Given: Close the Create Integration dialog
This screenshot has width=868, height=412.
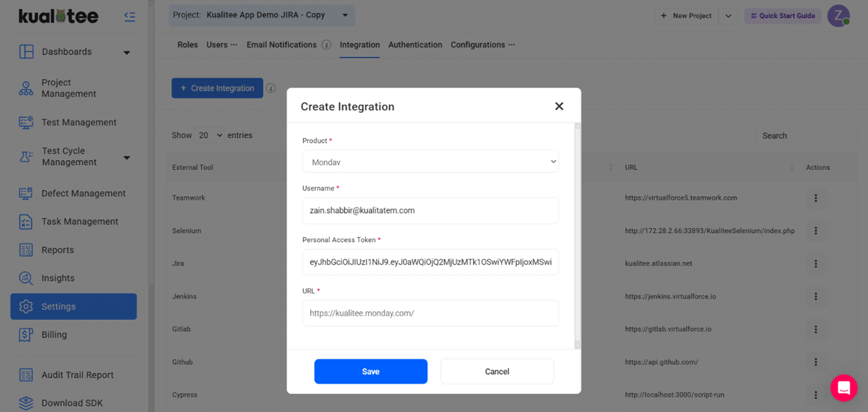Looking at the screenshot, I should [x=559, y=106].
